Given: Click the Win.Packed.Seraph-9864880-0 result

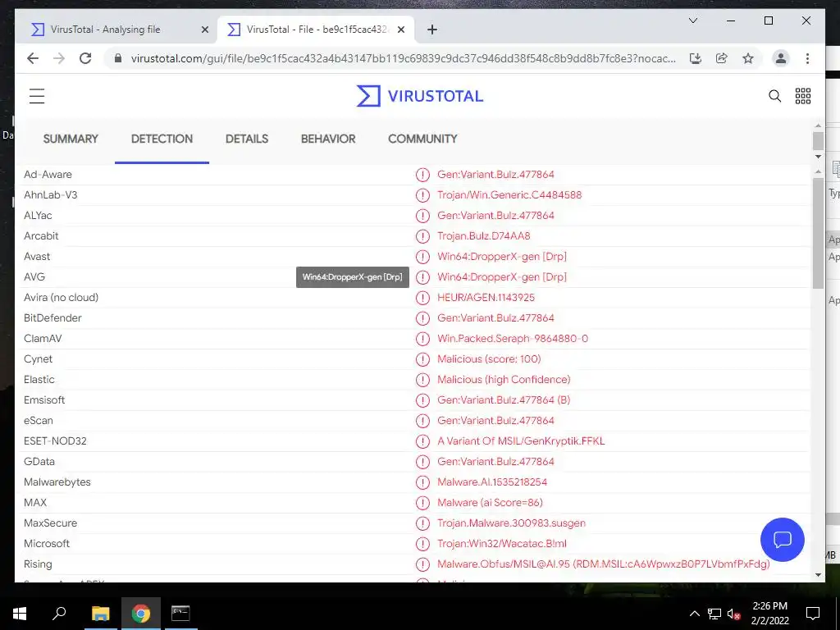Looking at the screenshot, I should [513, 339].
